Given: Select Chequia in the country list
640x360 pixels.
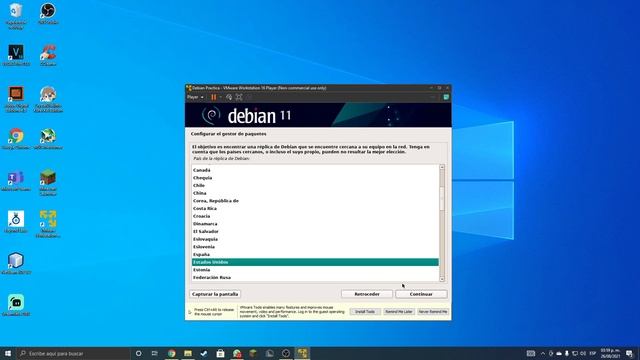Looking at the screenshot, I should tap(316, 178).
